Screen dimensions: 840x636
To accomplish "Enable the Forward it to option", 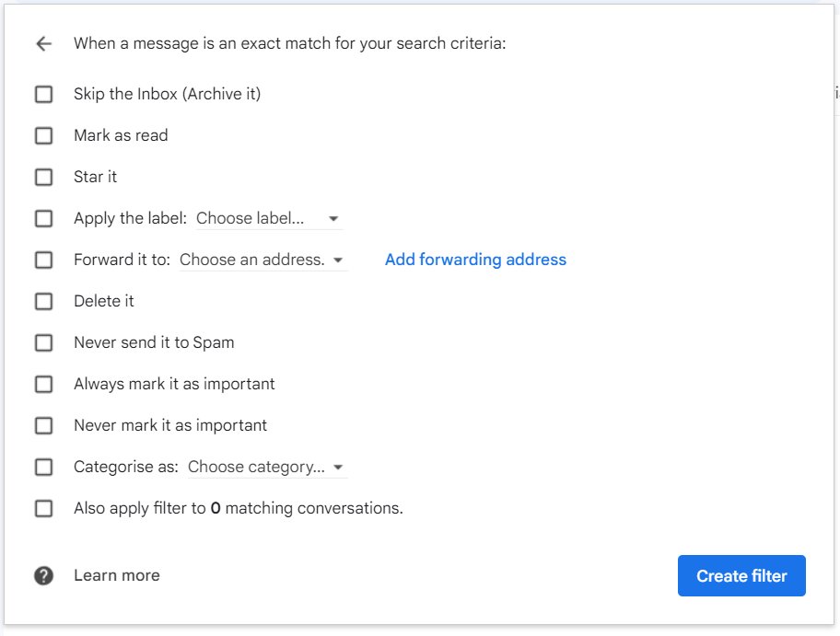I will (43, 260).
